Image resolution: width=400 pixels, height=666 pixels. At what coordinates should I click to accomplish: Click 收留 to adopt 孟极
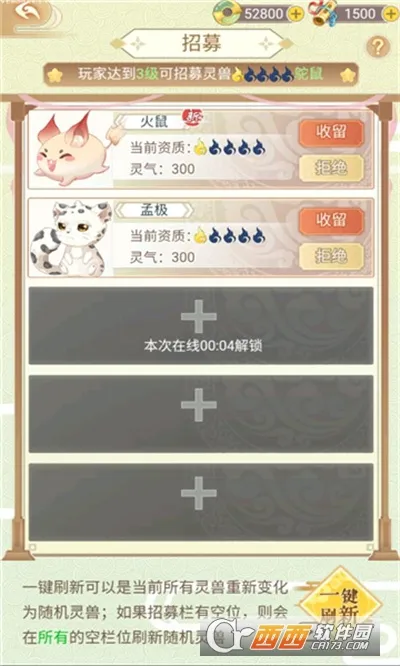pos(331,221)
